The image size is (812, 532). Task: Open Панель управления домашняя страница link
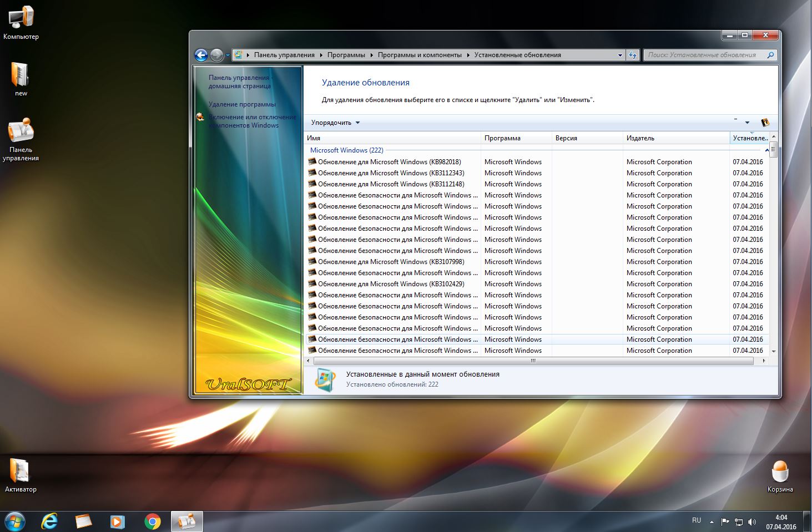coord(240,82)
